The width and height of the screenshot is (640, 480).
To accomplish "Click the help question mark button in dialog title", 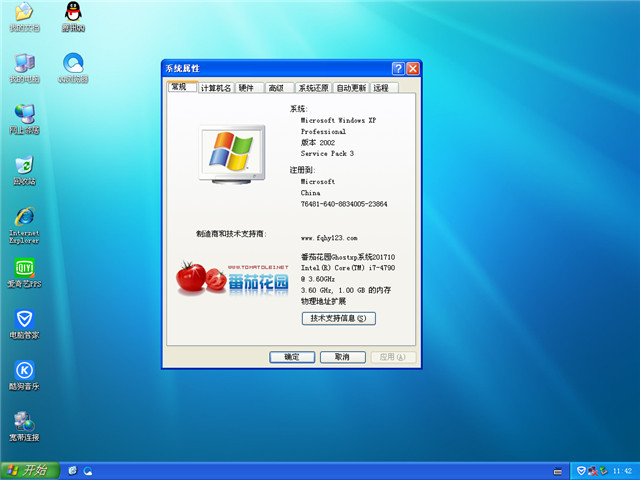I will [x=398, y=69].
